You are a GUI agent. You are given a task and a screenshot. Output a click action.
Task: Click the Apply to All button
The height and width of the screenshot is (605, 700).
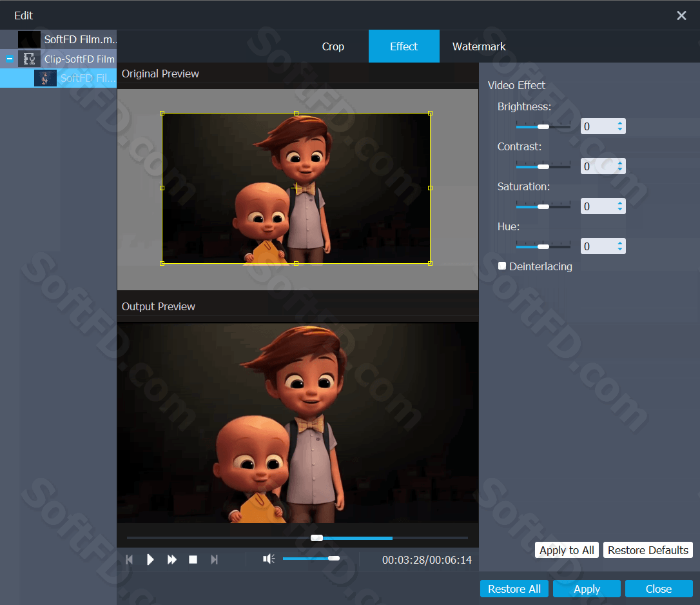pyautogui.click(x=567, y=550)
